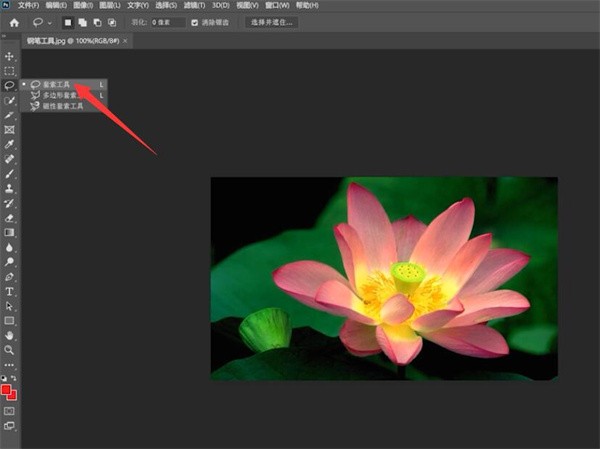
Task: Select the Move tool
Action: pos(9,57)
